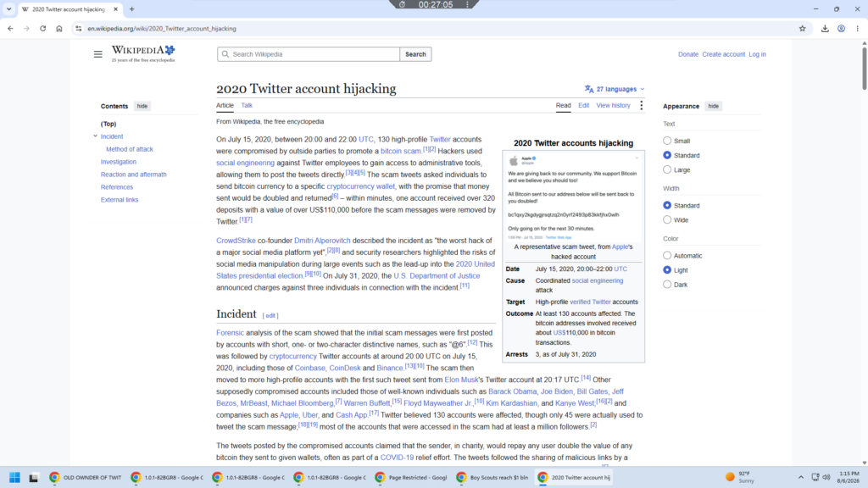Bookmark this page with star icon
The width and height of the screenshot is (868, 488).
(x=802, y=29)
